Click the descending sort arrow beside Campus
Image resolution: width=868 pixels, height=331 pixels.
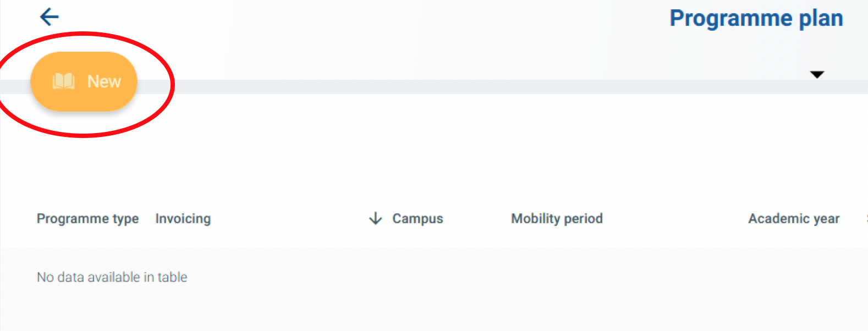point(375,218)
